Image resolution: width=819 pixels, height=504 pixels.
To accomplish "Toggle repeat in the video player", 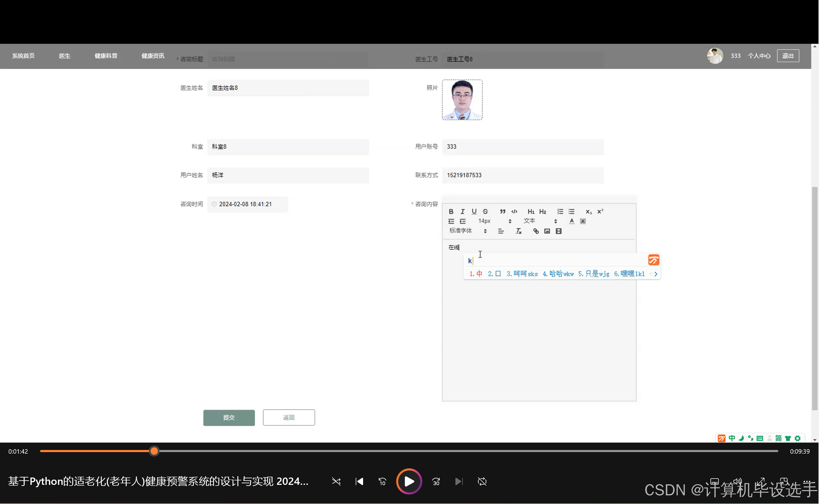I will 482,481.
